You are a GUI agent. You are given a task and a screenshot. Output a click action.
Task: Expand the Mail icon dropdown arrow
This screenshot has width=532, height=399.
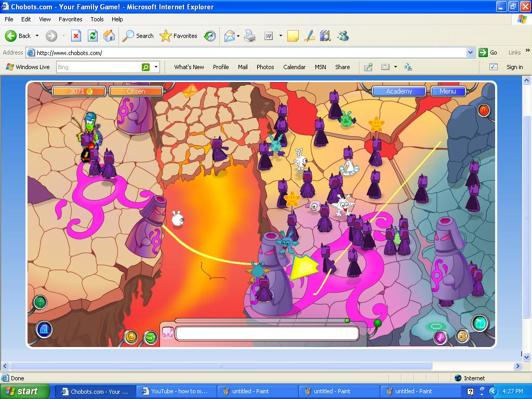coord(238,36)
